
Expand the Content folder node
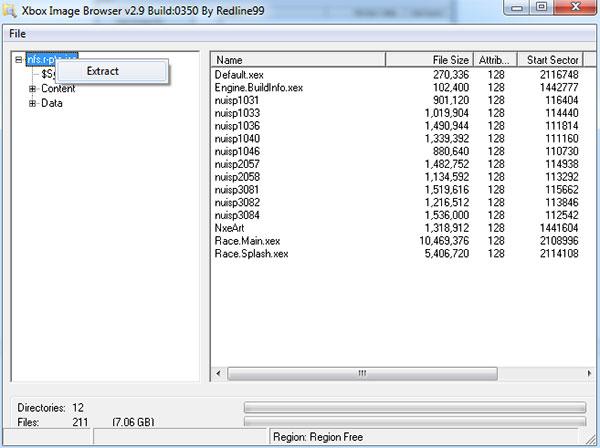click(x=33, y=89)
